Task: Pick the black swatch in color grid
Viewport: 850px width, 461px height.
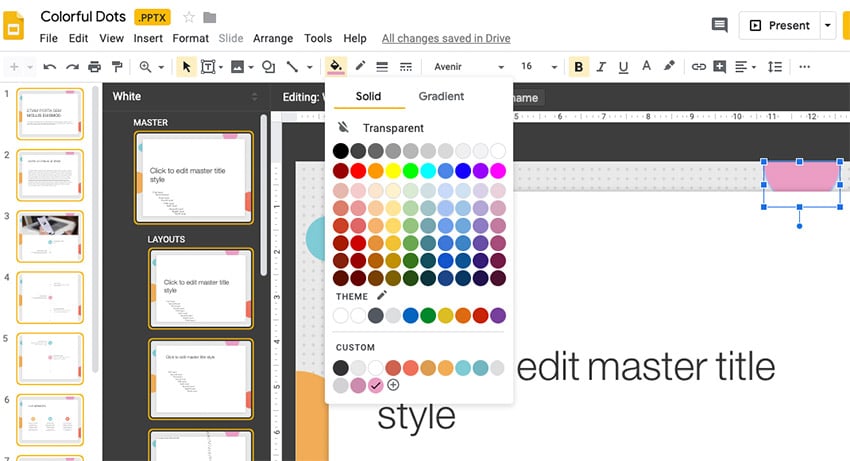Action: pos(341,151)
